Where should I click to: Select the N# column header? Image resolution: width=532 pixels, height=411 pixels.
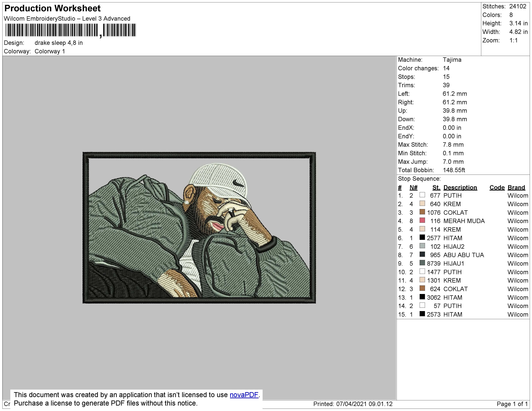413,187
